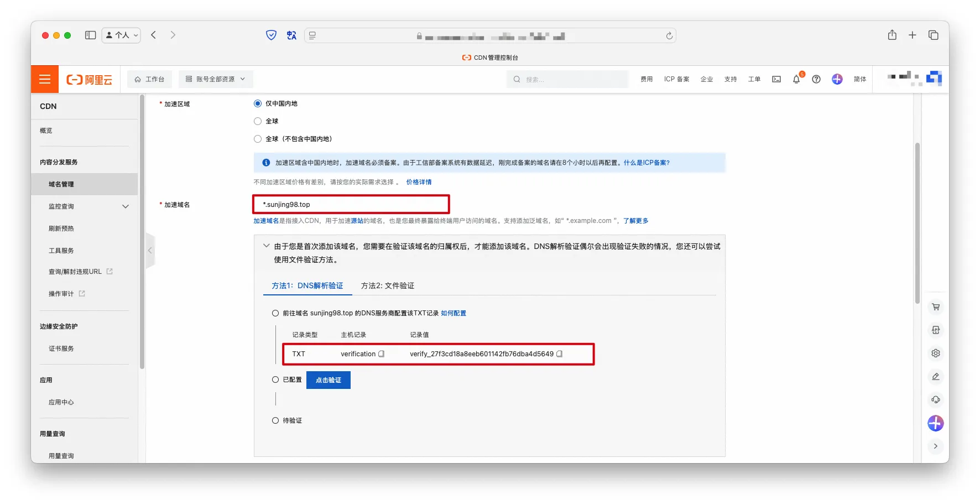Click the 加速域名 input field

tap(351, 204)
